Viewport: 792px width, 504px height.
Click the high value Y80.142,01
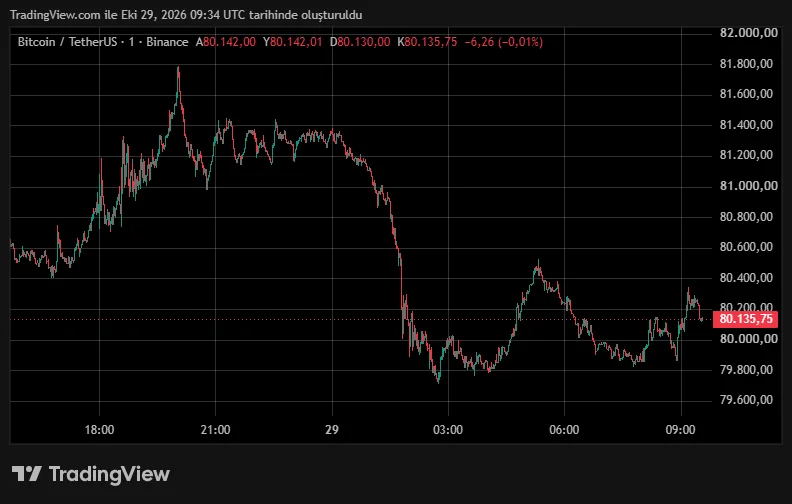(292, 42)
